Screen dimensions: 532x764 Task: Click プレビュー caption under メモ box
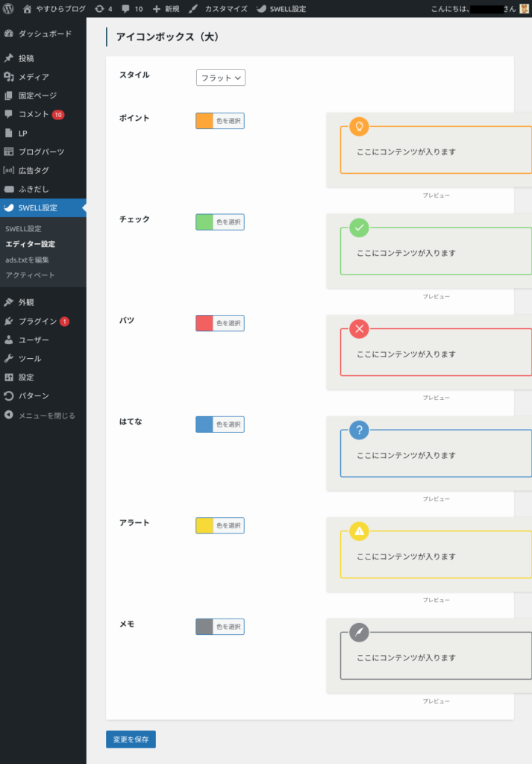click(x=436, y=701)
